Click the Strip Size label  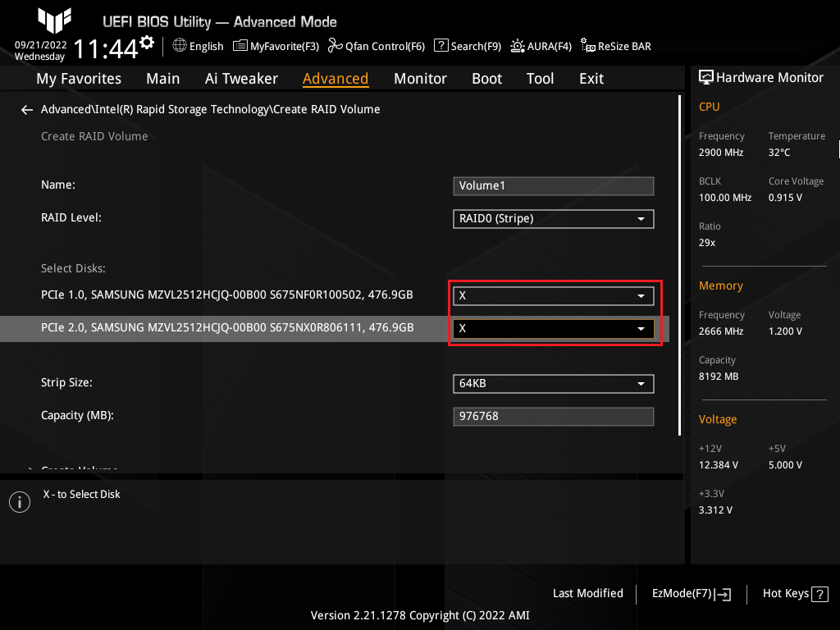coord(66,382)
